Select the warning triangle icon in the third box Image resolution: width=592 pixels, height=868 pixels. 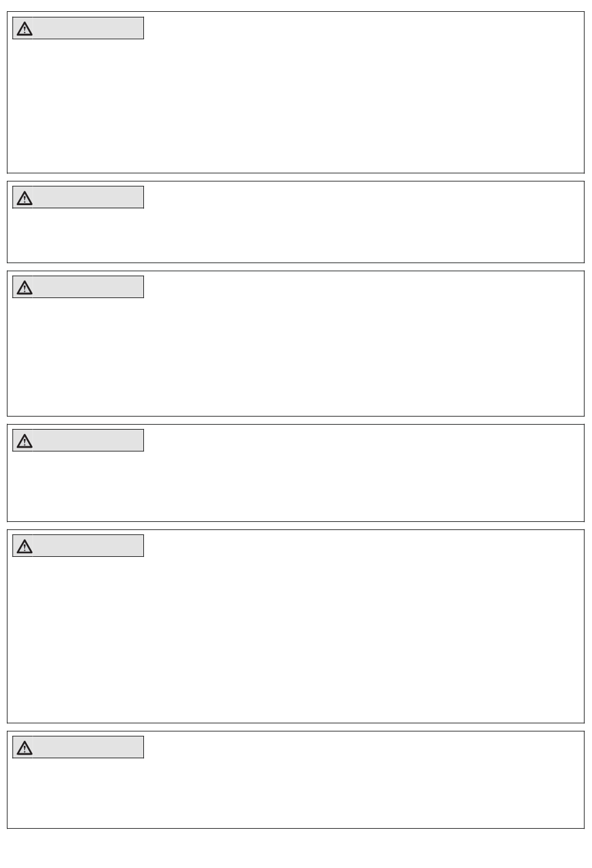pos(24,287)
